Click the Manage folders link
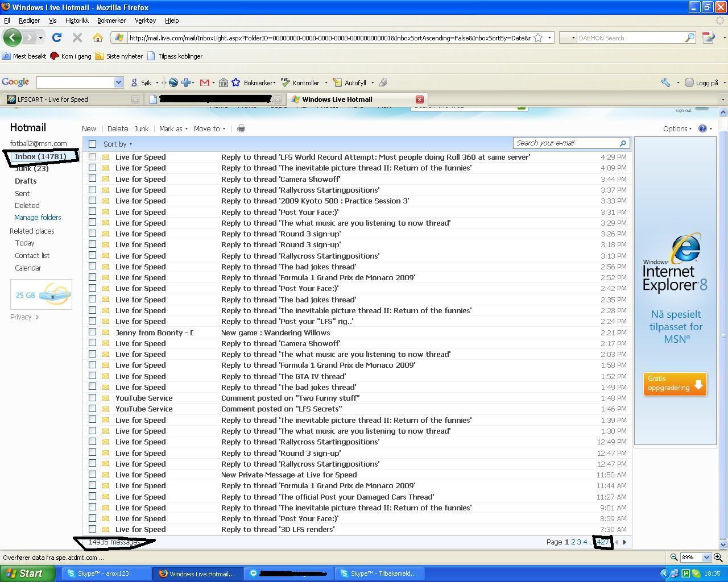Screen dimensions: 728x582 coord(38,217)
